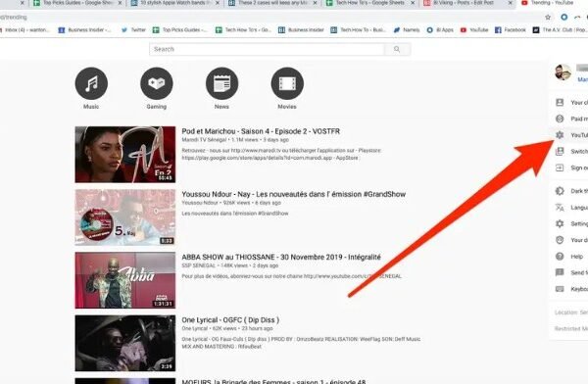Open One Lyrical - OGFC title

coord(230,320)
